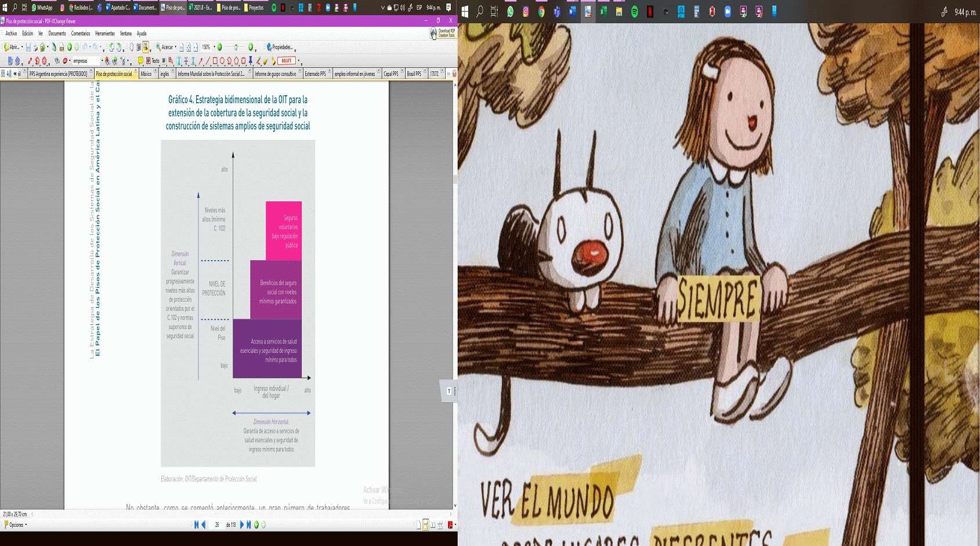Click the Propiedades button
Screen dimensions: 980x546
coord(280,47)
